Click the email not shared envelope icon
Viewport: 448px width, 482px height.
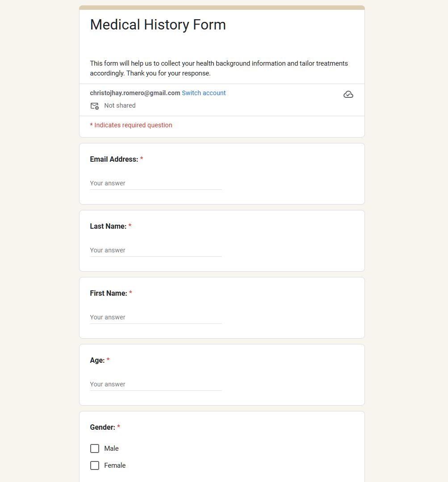click(95, 106)
